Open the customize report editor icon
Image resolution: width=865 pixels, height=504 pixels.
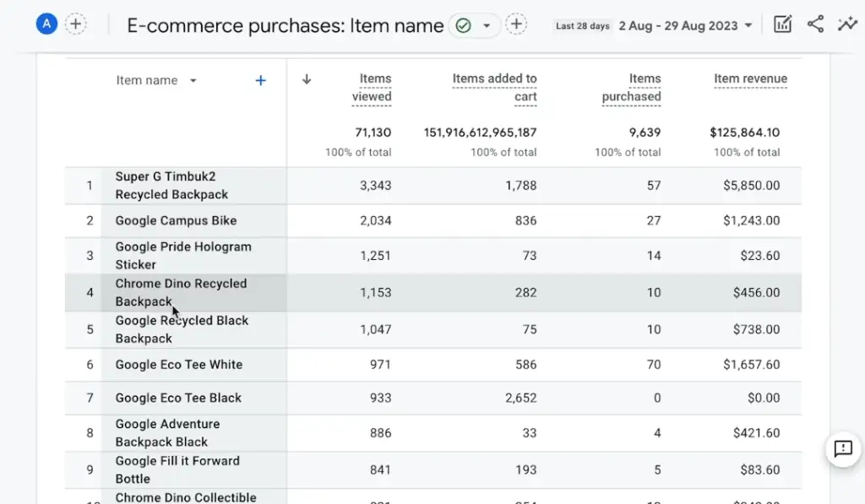coord(781,24)
